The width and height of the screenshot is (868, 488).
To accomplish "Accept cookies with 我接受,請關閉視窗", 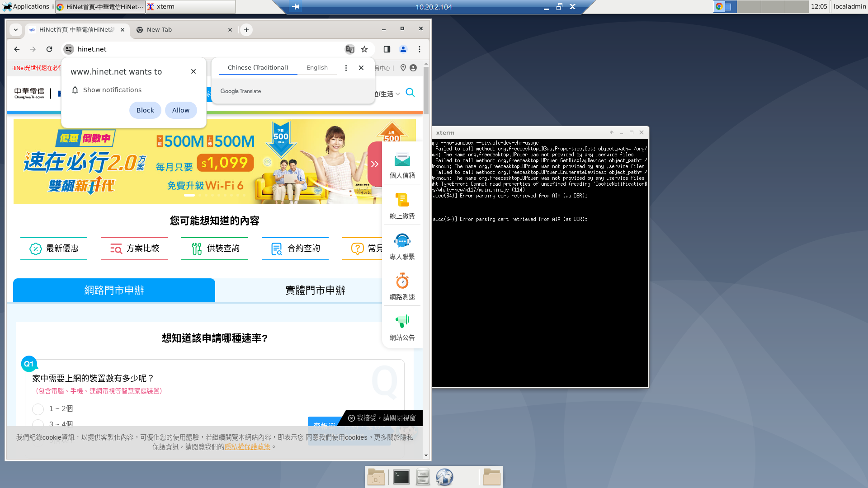I will 382,418.
